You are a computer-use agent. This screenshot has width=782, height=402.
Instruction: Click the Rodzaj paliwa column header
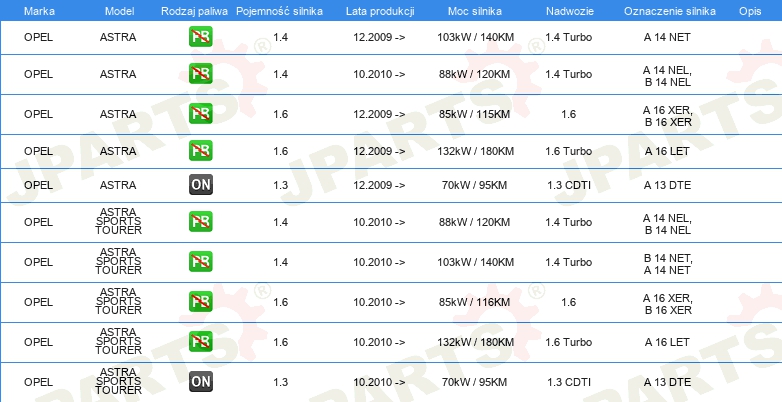tap(194, 9)
